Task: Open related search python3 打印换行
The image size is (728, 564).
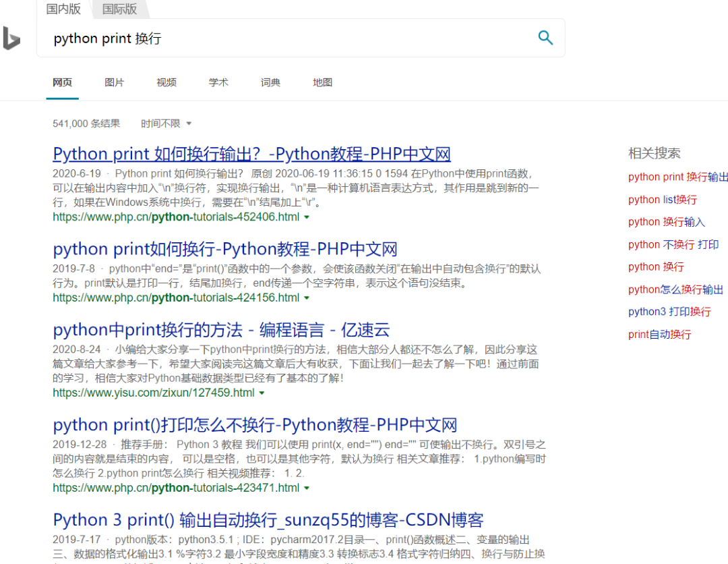Action: point(669,312)
